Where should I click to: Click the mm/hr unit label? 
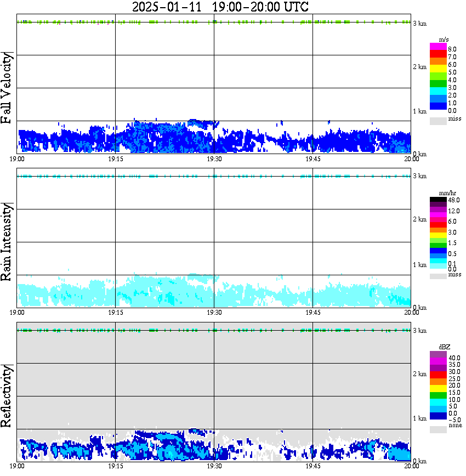tap(447, 193)
